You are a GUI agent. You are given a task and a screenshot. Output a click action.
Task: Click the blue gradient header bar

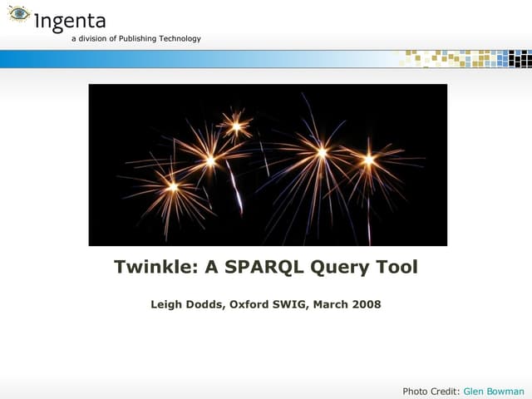(166, 58)
